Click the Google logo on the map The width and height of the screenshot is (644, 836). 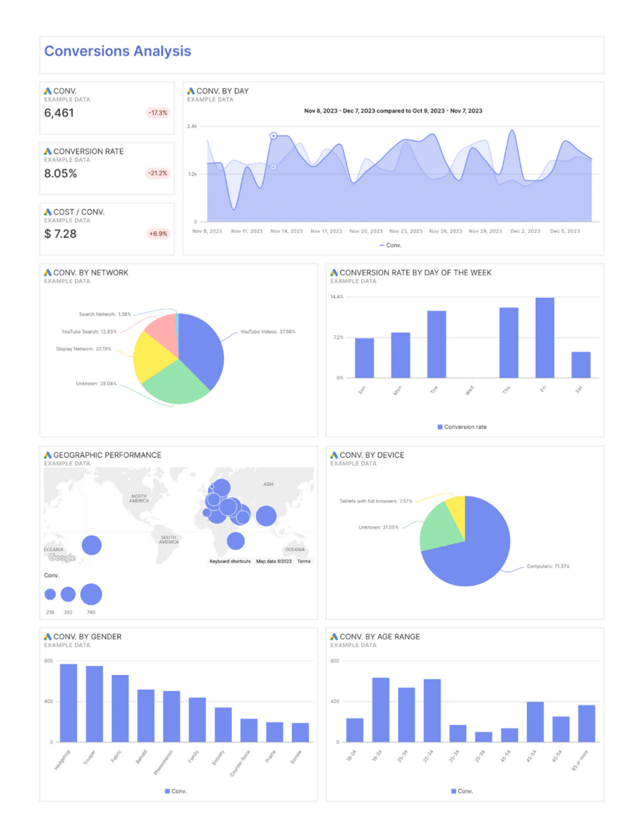coord(62,558)
